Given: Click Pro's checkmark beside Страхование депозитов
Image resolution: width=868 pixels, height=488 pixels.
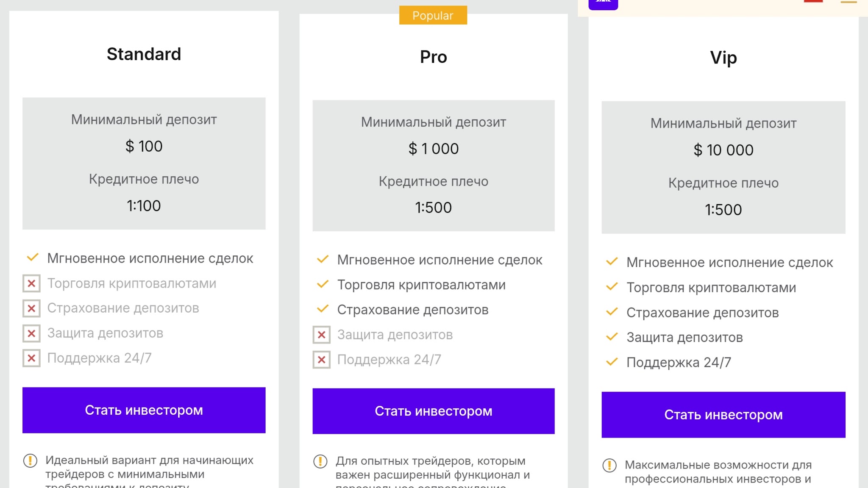Looking at the screenshot, I should pyautogui.click(x=323, y=309).
